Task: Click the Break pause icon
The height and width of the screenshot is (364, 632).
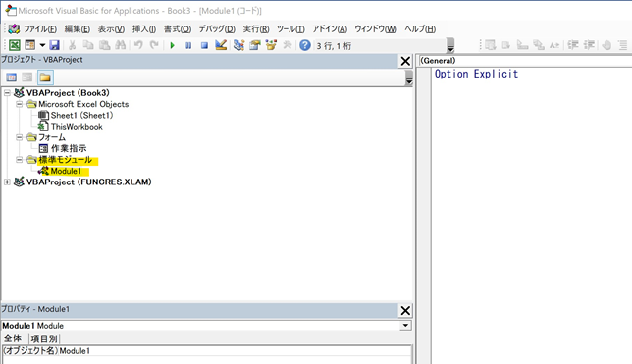Action: [188, 45]
